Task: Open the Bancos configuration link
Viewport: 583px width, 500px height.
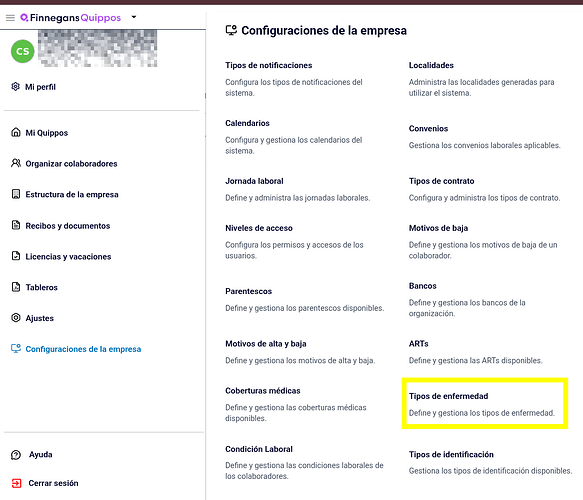Action: coord(422,286)
